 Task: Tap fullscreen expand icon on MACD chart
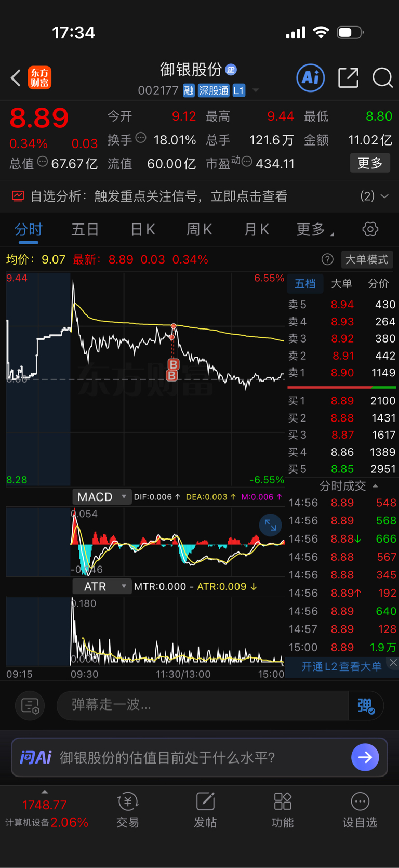point(270,525)
